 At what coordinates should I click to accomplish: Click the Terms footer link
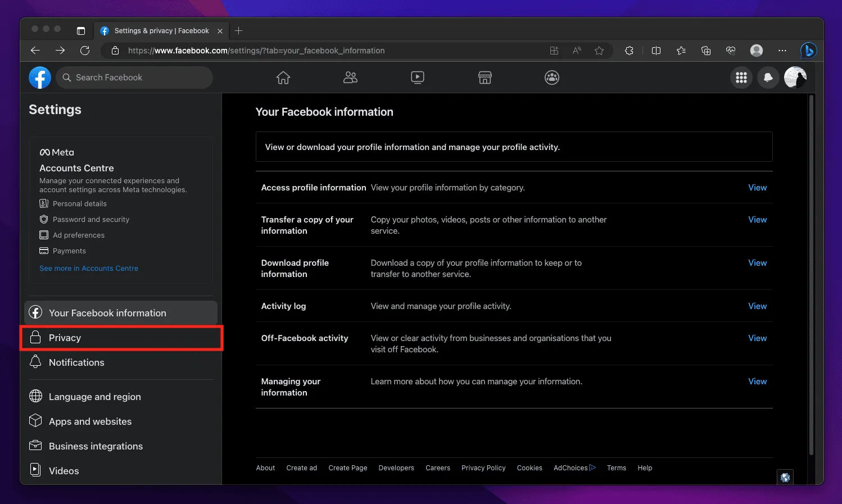[x=617, y=468]
